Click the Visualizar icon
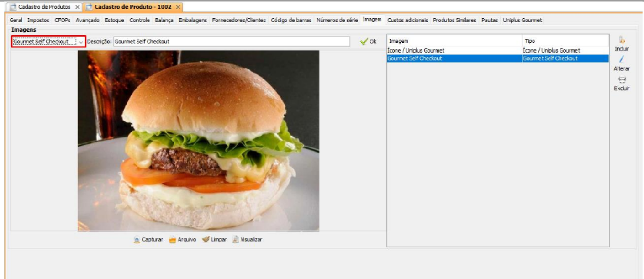 (236, 240)
